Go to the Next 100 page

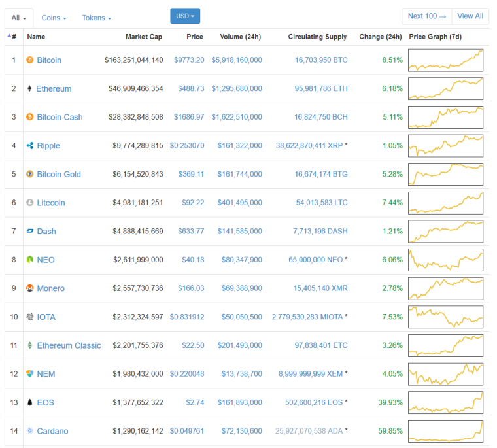click(427, 16)
